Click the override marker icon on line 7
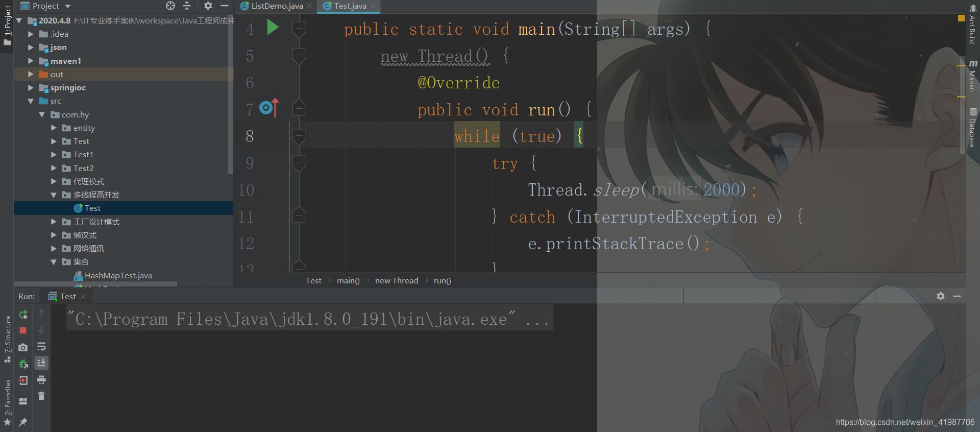The image size is (980, 432). point(269,108)
